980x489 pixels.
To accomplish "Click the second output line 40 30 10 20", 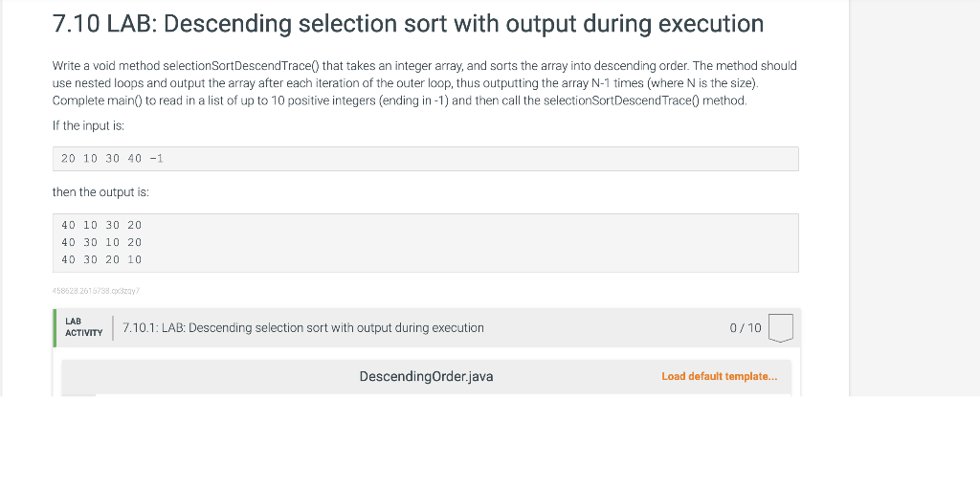I will click(101, 242).
